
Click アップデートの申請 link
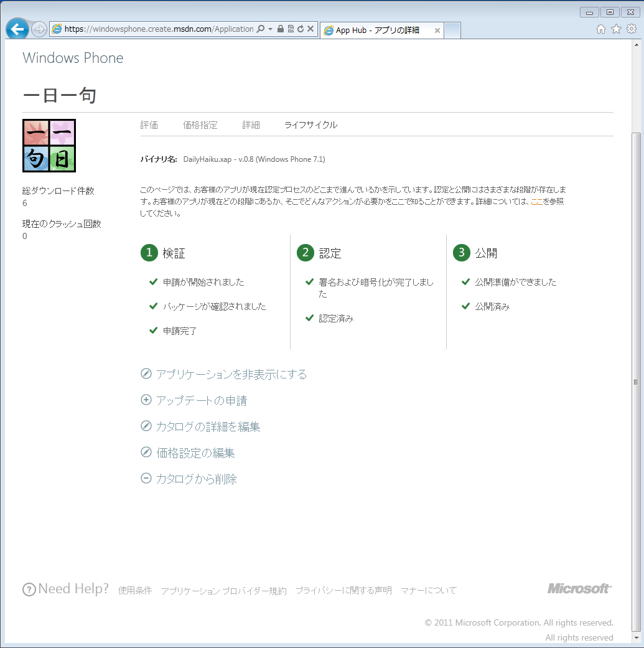click(202, 400)
